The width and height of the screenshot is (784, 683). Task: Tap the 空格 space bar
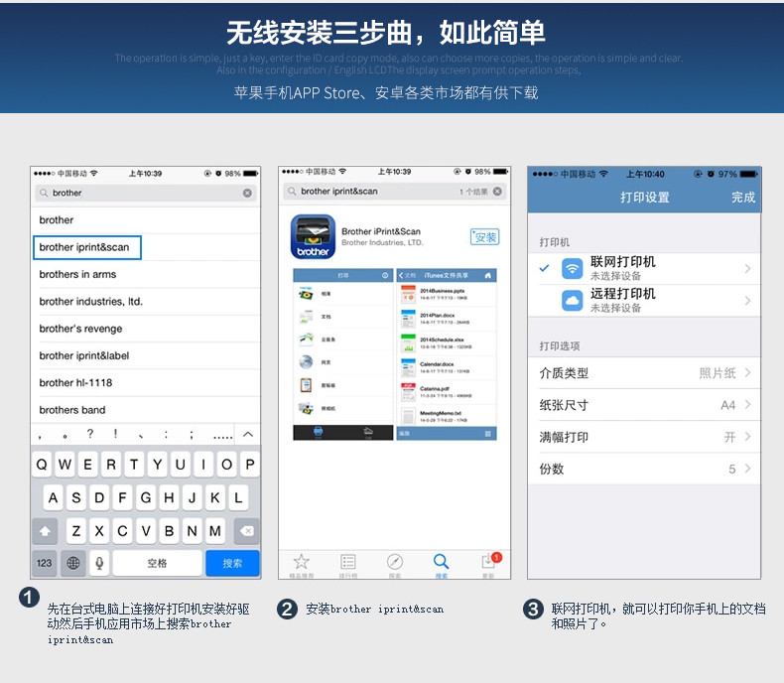click(x=157, y=564)
